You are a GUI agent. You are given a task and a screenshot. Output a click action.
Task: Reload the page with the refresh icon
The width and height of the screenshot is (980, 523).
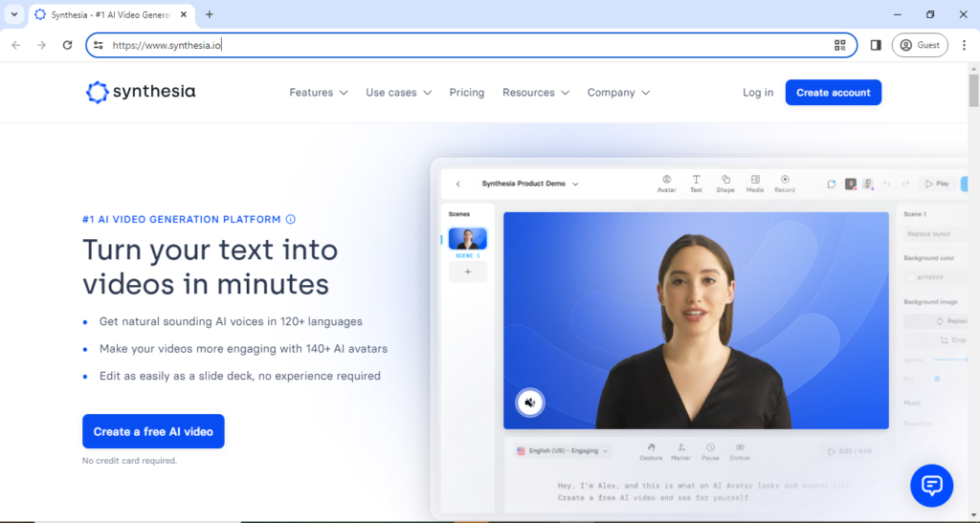pos(67,45)
